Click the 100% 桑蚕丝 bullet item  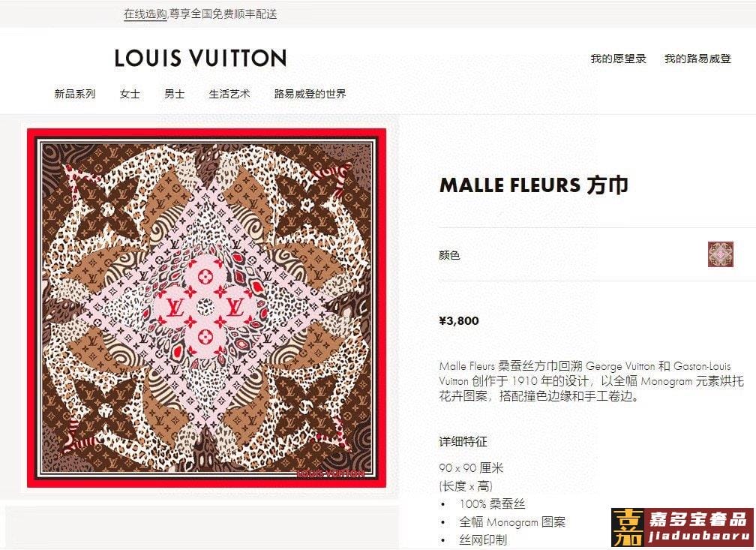[492, 503]
